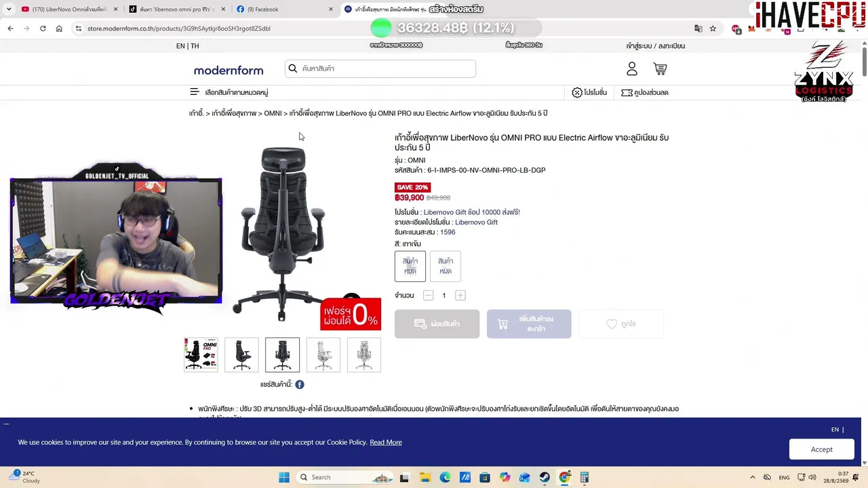Open the shopping cart icon
The width and height of the screenshot is (868, 488).
click(x=660, y=68)
